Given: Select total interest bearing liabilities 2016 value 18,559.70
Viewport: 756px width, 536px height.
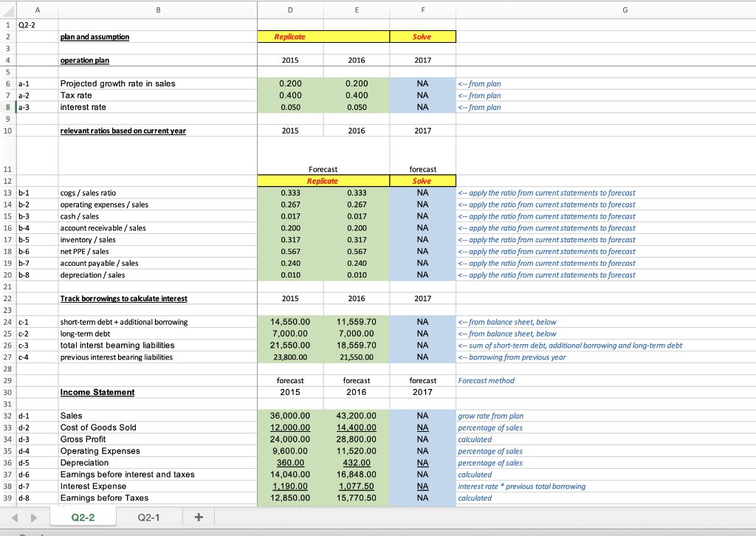Looking at the screenshot, I should pyautogui.click(x=357, y=346).
